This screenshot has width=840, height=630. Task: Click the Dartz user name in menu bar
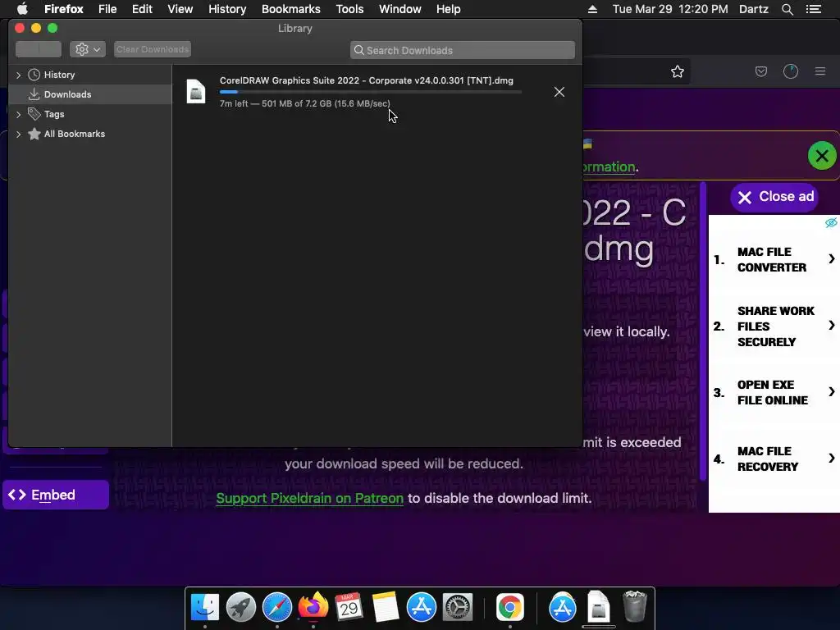pos(754,9)
